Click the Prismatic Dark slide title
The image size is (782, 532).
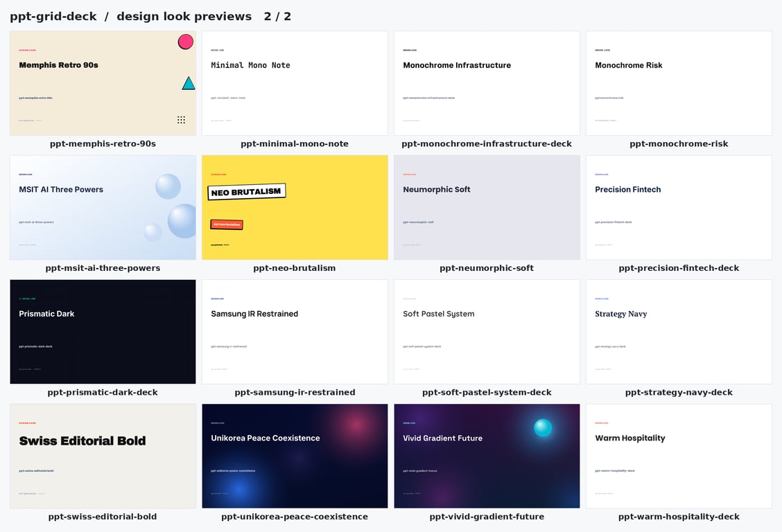[46, 314]
